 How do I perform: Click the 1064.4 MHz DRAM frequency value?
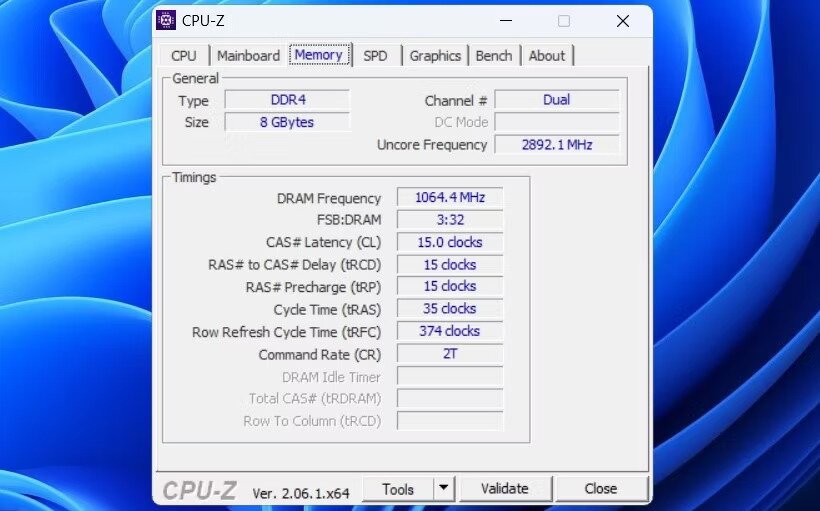(450, 197)
